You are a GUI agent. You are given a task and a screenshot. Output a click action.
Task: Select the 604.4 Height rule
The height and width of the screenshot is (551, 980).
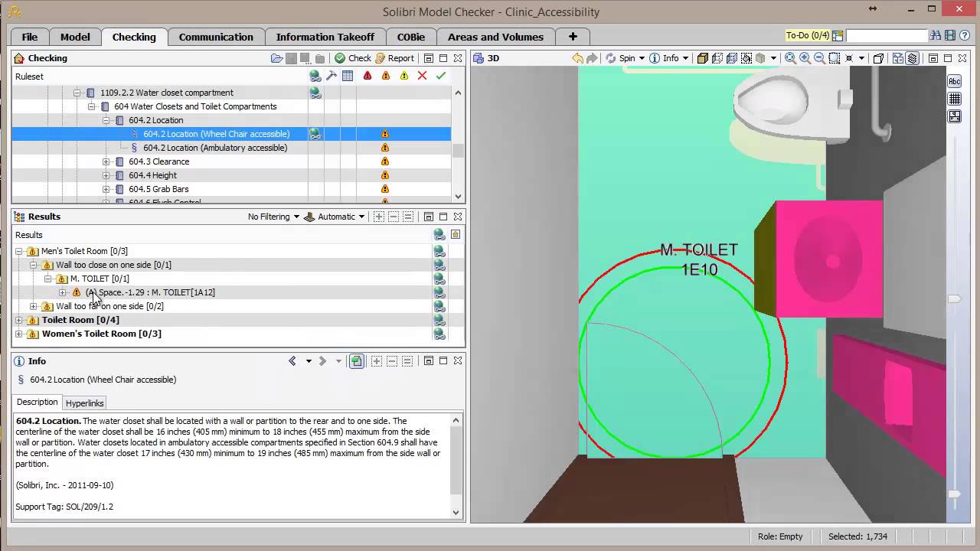pos(152,175)
